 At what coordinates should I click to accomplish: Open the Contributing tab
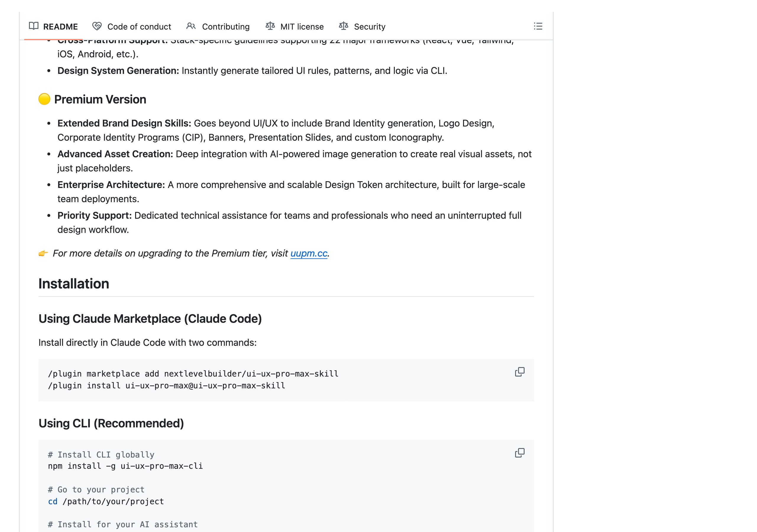(218, 26)
